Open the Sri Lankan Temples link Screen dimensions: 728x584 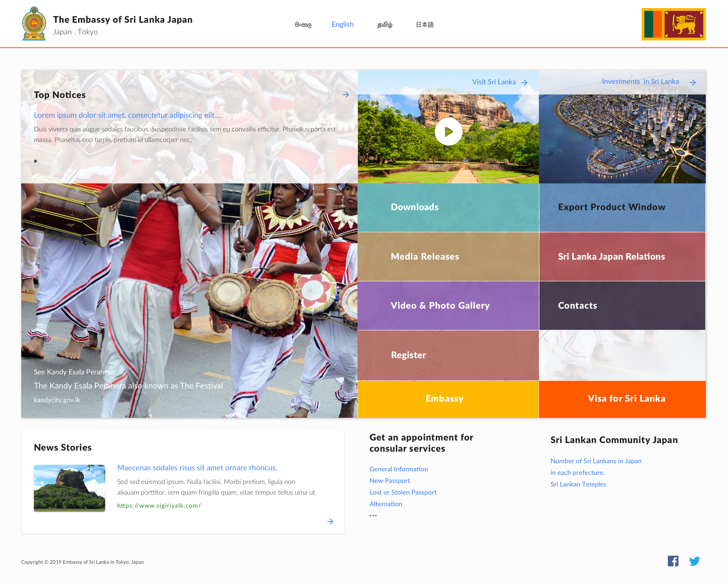(578, 484)
